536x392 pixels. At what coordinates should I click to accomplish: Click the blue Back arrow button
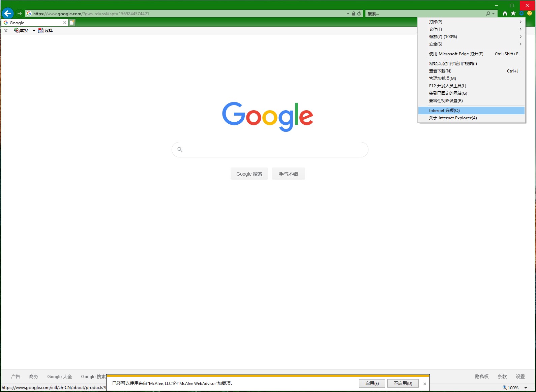[x=8, y=13]
